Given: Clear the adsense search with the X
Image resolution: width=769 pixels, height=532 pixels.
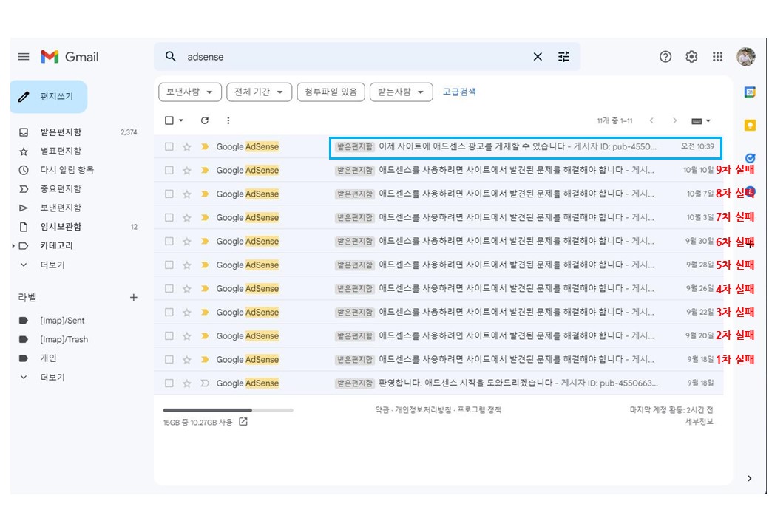Looking at the screenshot, I should coord(538,57).
